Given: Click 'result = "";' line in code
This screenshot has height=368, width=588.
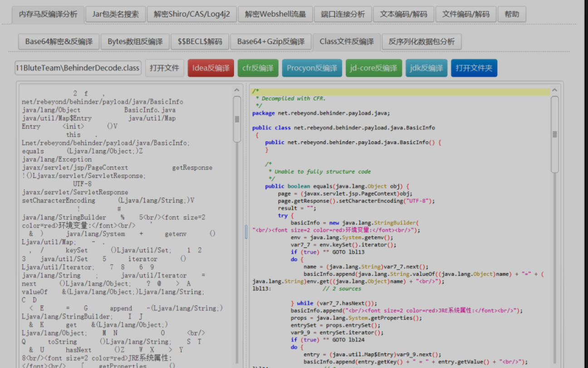Looking at the screenshot, I should tap(297, 208).
